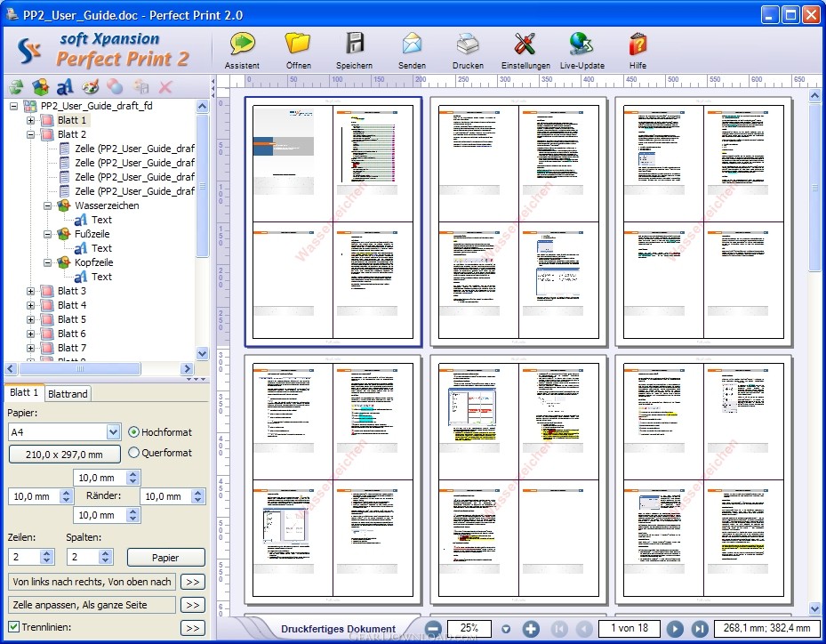This screenshot has width=826, height=644.
Task: Click the Wasserzeichen node icon
Action: tap(64, 205)
